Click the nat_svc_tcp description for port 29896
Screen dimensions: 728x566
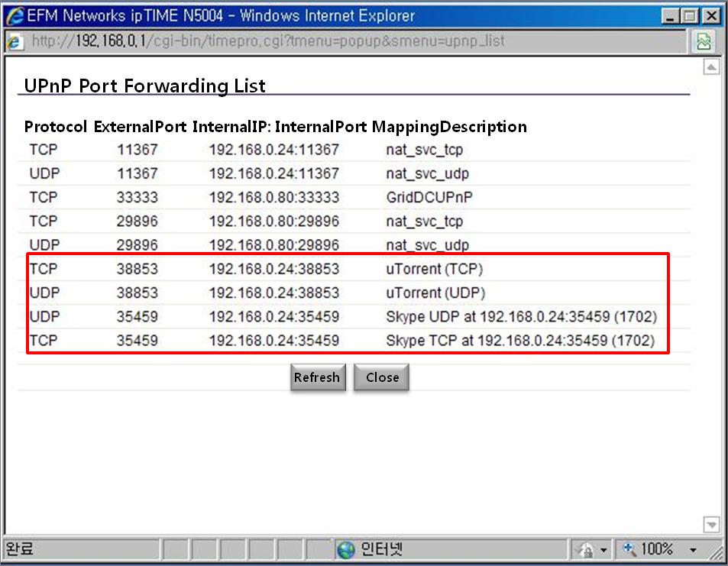(x=425, y=222)
